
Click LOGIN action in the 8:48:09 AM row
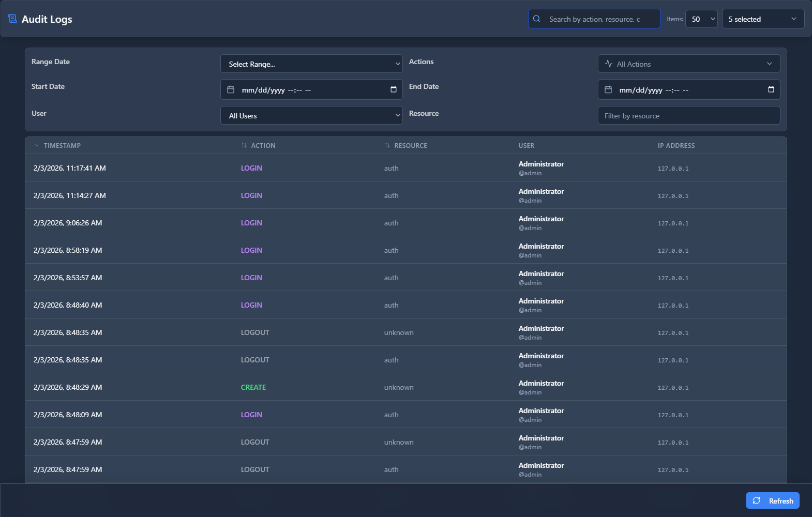coord(251,415)
